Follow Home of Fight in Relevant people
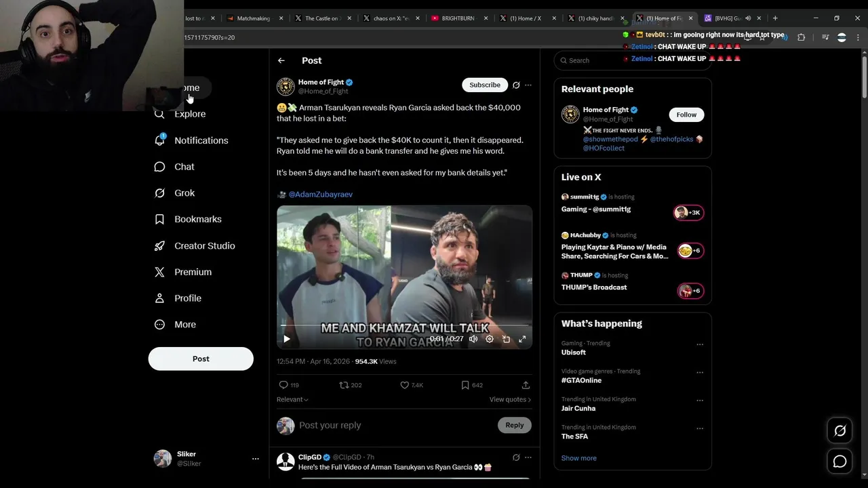 point(686,115)
